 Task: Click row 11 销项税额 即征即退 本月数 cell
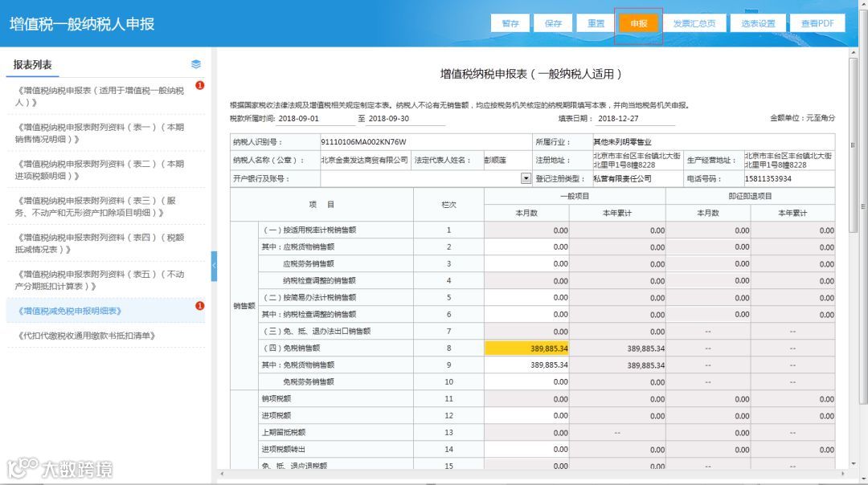(708, 399)
